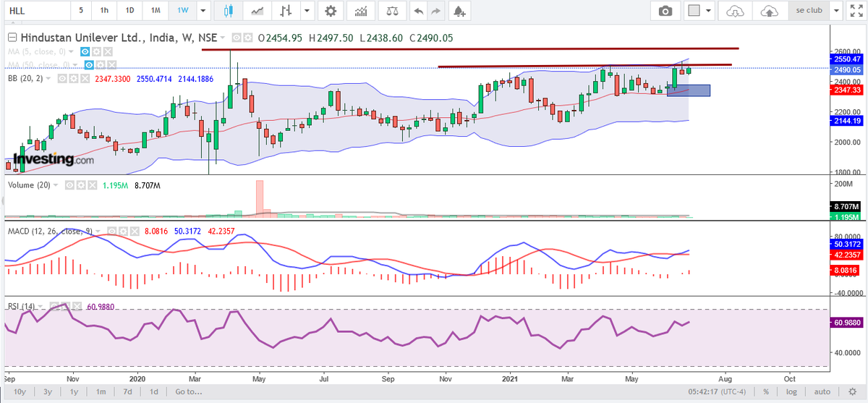This screenshot has width=868, height=403.
Task: Choose the bar chart style
Action: click(x=287, y=11)
